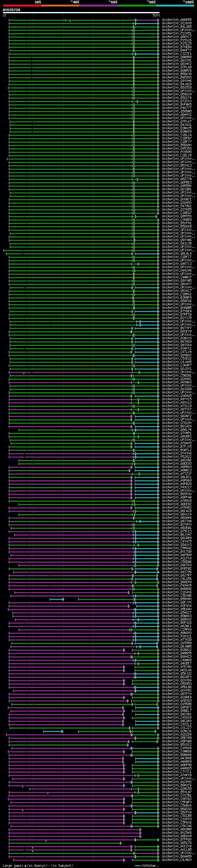Viewport: 197px width, 868px height.
Task: Click the green ~80% identity legend bar
Action: 137,6
